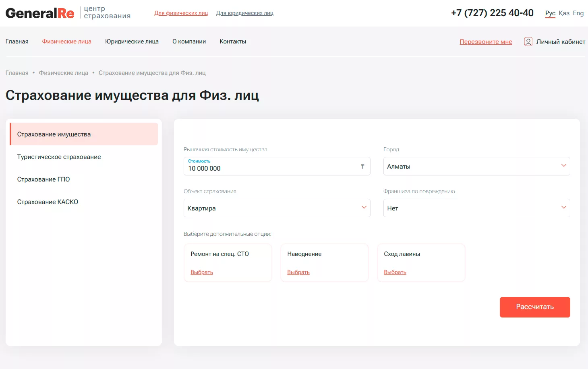The height and width of the screenshot is (369, 588).
Task: Click the chevron arrow of the Нет select
Action: 564,207
